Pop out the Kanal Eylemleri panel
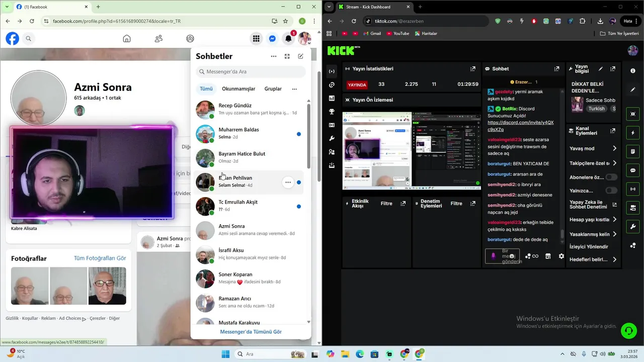 click(x=613, y=131)
